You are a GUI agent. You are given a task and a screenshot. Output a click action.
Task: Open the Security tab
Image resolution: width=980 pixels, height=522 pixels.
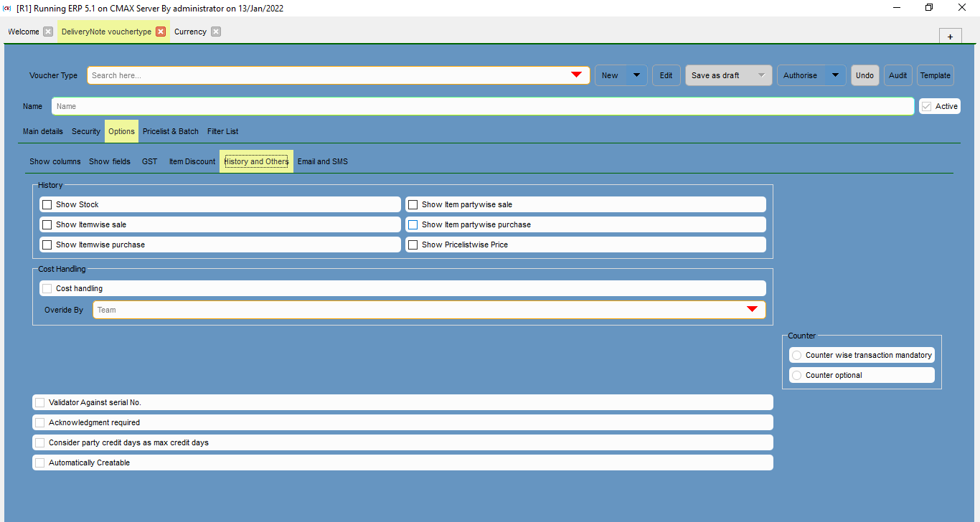[x=86, y=131]
